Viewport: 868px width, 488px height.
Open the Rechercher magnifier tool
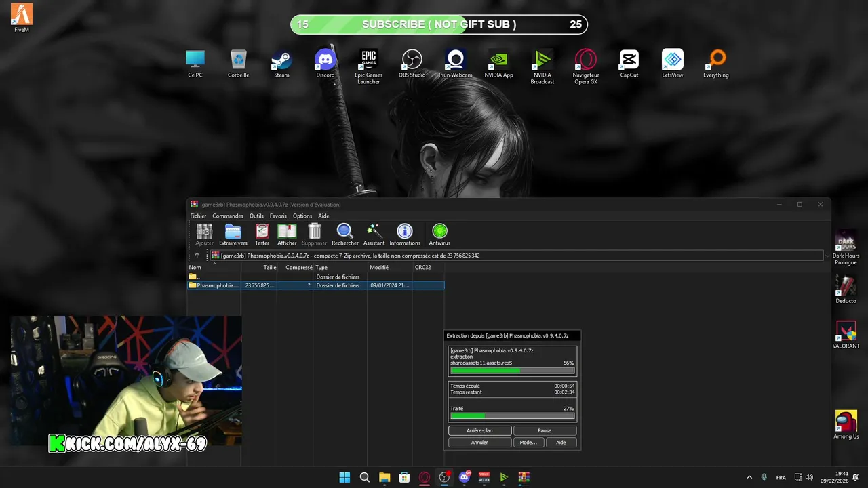click(x=345, y=235)
